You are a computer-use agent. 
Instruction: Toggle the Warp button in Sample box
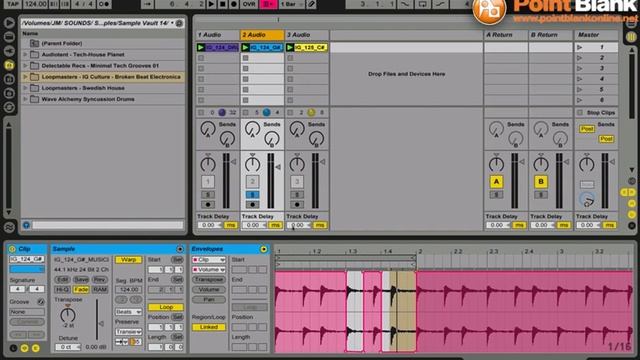129,260
